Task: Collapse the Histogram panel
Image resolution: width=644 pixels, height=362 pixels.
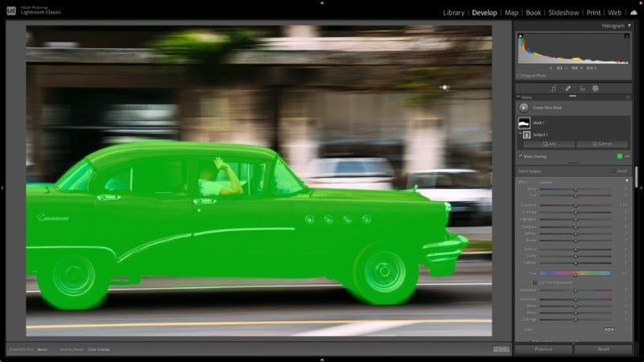Action: coord(629,26)
